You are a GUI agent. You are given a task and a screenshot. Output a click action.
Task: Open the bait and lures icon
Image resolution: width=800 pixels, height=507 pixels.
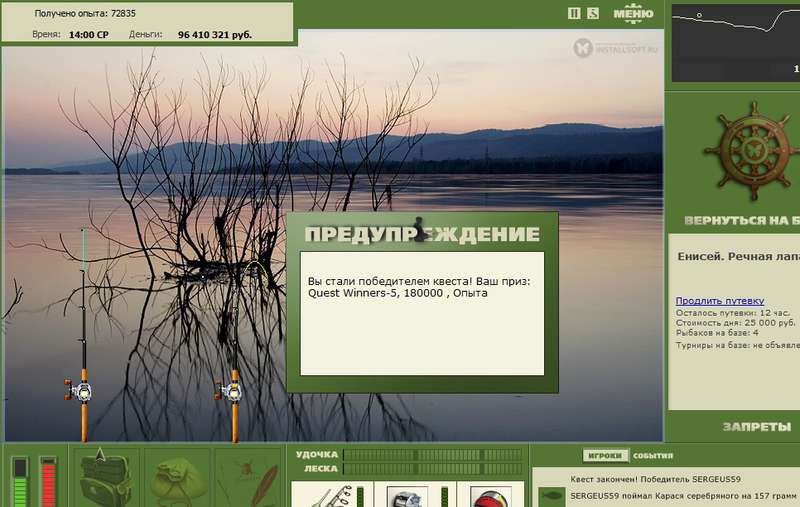point(250,479)
